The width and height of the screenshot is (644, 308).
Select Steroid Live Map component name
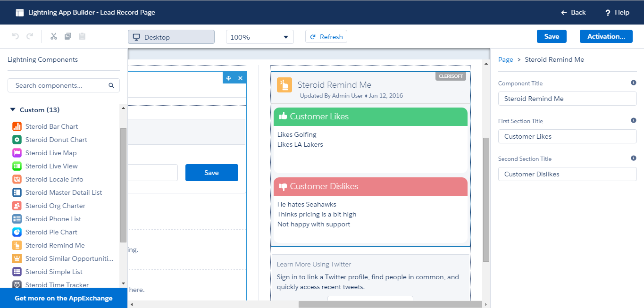[51, 153]
